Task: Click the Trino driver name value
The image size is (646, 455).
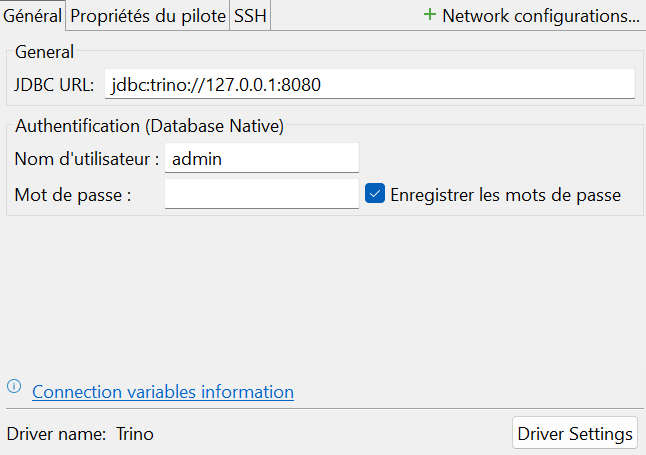Action: (135, 434)
